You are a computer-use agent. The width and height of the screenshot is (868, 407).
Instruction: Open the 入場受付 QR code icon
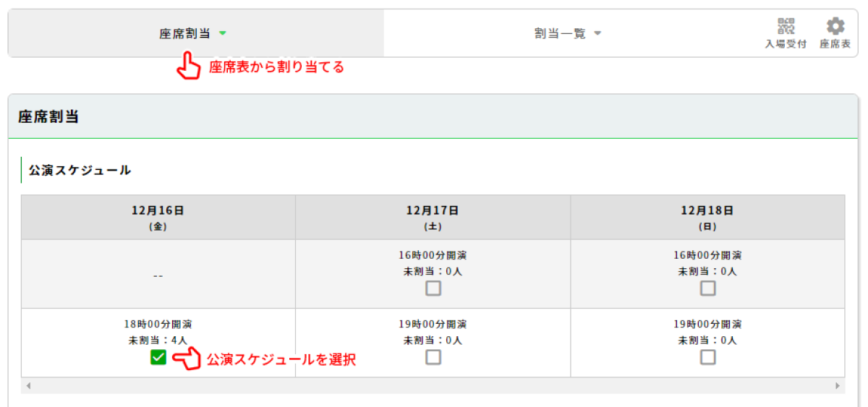[786, 27]
